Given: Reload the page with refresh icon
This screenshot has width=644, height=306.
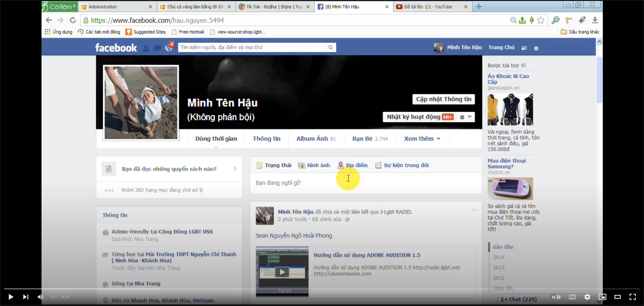Looking at the screenshot, I should tap(73, 20).
